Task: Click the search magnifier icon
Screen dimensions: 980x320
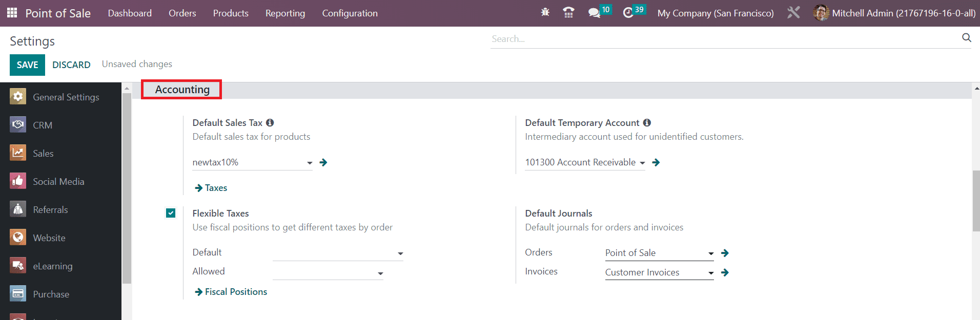Action: tap(967, 38)
